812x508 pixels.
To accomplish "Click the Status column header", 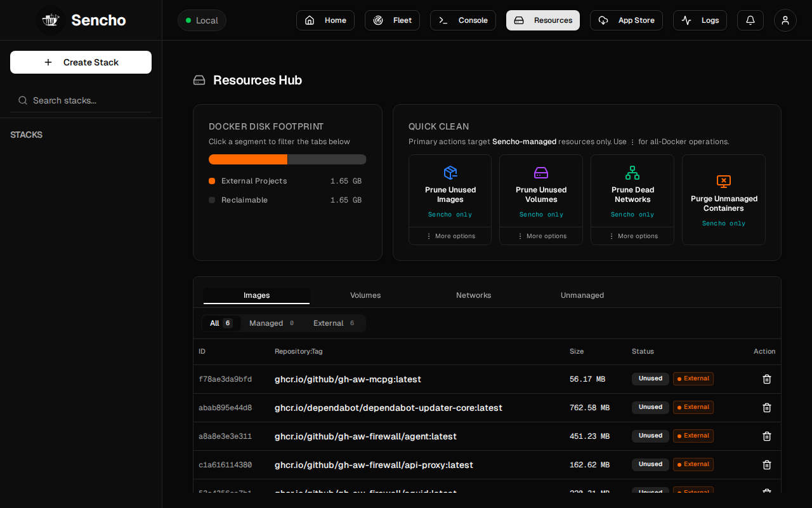I will tap(643, 351).
